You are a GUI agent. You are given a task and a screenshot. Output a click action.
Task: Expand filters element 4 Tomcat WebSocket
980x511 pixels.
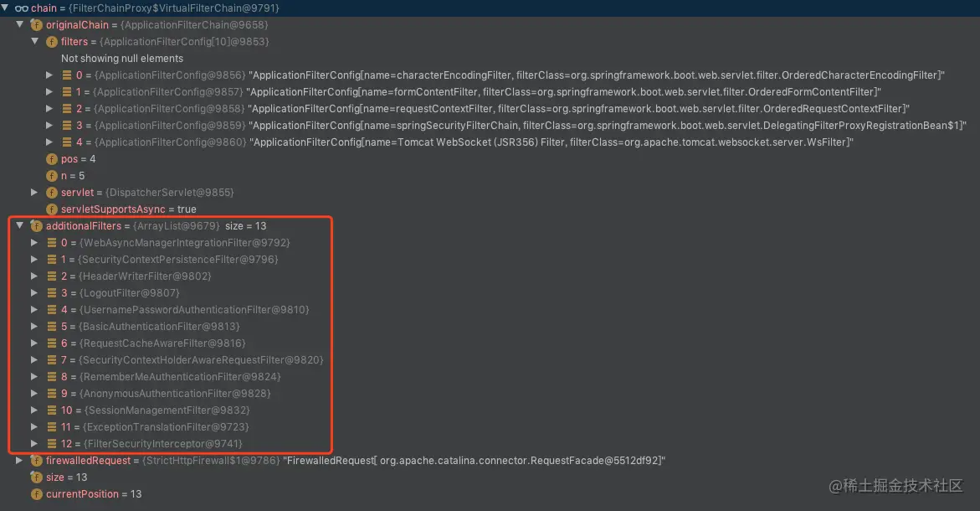[x=49, y=142]
